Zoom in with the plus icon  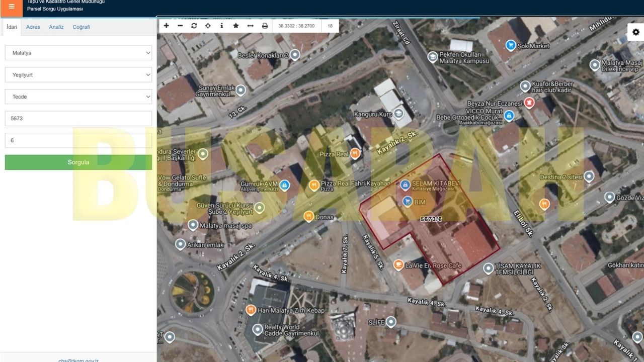pyautogui.click(x=167, y=26)
